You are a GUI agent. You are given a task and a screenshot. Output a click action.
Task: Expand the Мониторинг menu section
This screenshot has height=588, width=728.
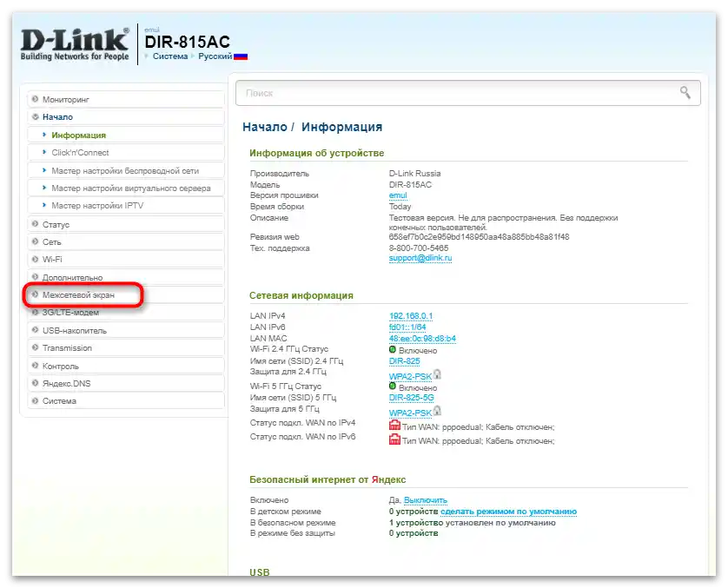click(126, 99)
